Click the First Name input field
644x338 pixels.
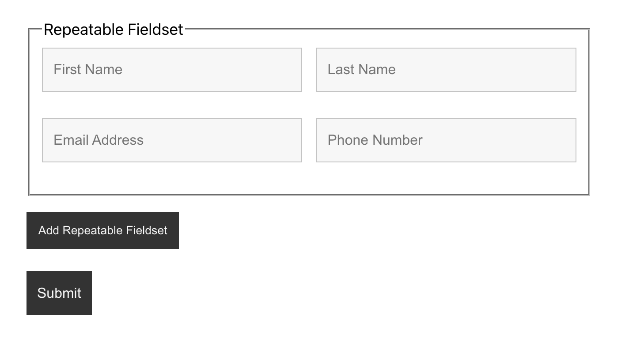click(172, 70)
